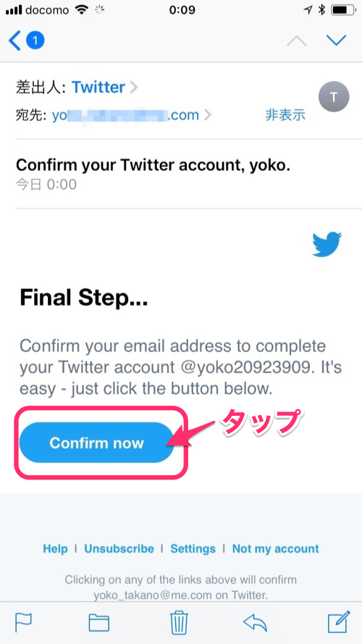Open the Settings link in footer
The image size is (362, 644).
[x=193, y=548]
